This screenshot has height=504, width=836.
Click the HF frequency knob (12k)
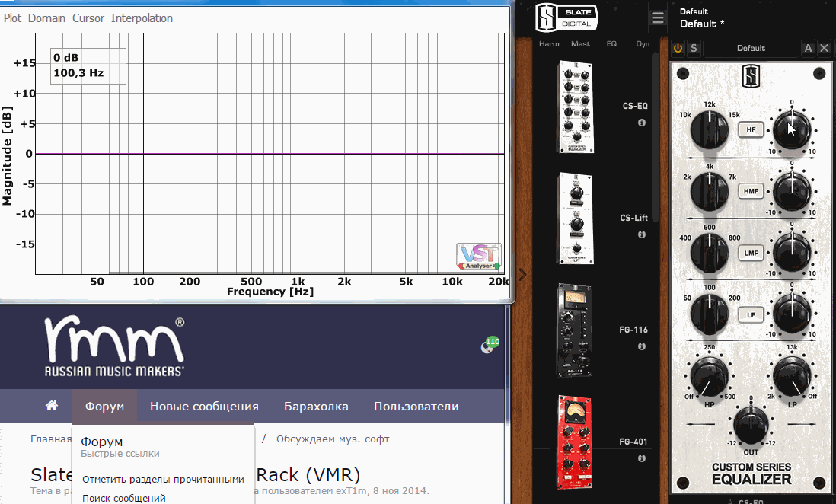click(710, 129)
